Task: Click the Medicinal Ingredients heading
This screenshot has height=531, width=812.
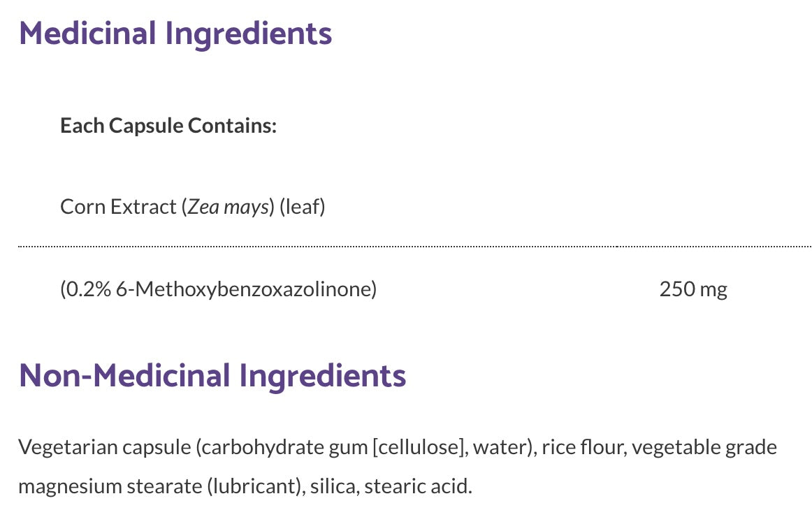Action: tap(175, 34)
